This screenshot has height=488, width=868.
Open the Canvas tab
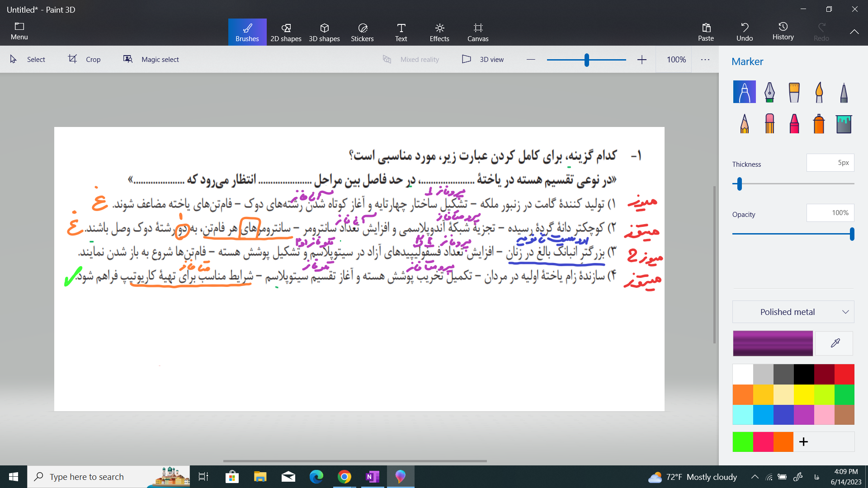pos(478,32)
